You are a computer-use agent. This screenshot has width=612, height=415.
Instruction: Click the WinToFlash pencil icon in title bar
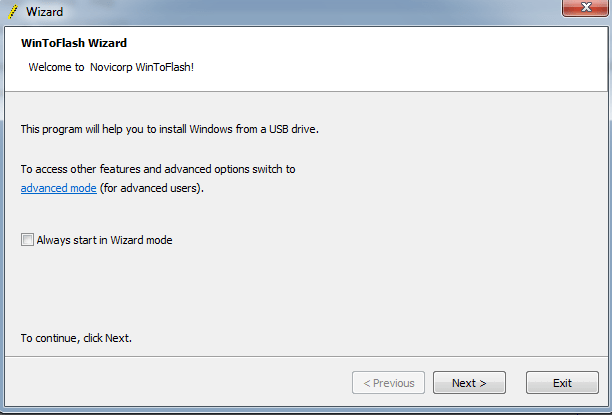coord(13,11)
